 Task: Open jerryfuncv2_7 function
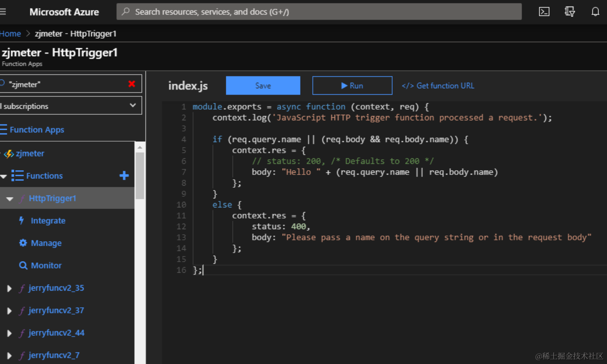54,355
